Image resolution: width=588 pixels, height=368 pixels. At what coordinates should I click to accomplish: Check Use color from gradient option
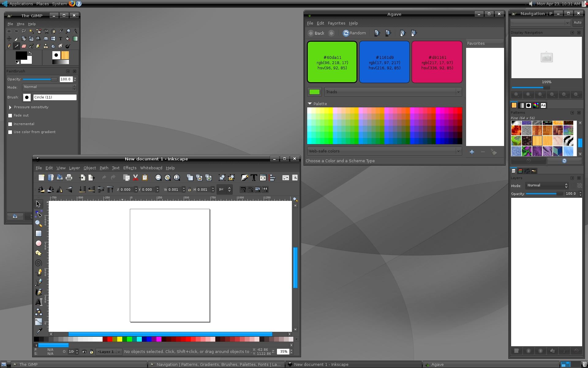coord(10,132)
